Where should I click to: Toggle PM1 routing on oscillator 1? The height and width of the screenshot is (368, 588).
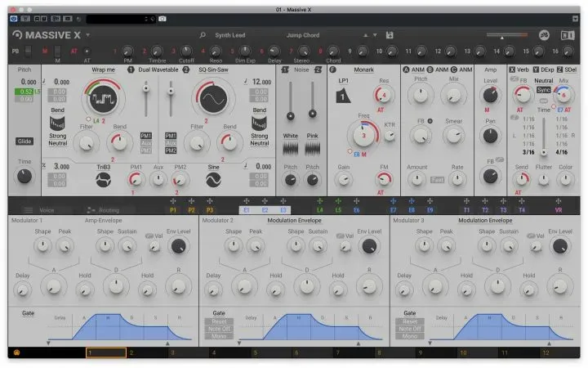pos(146,136)
